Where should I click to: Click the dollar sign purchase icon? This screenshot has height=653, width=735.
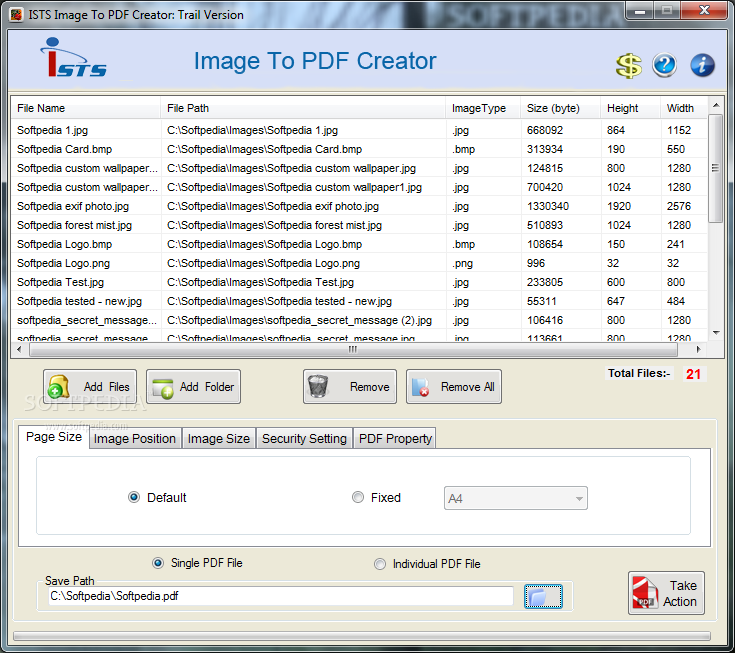[x=628, y=66]
